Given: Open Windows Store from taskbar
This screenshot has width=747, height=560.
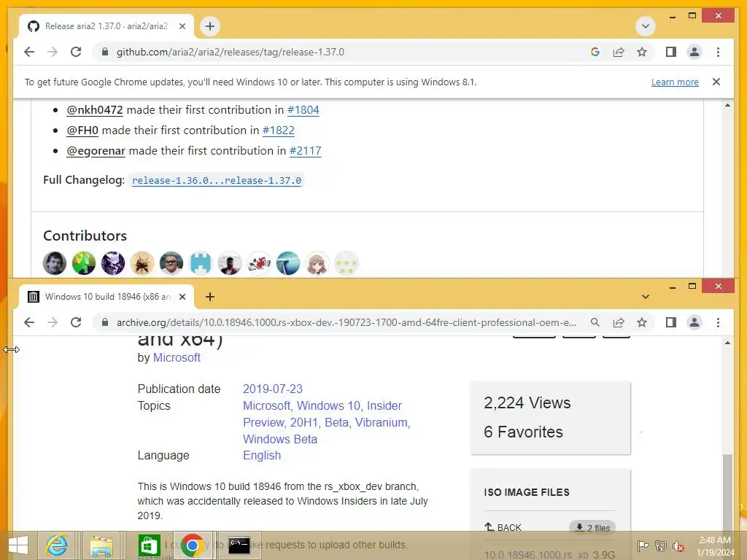Looking at the screenshot, I should pos(149,545).
